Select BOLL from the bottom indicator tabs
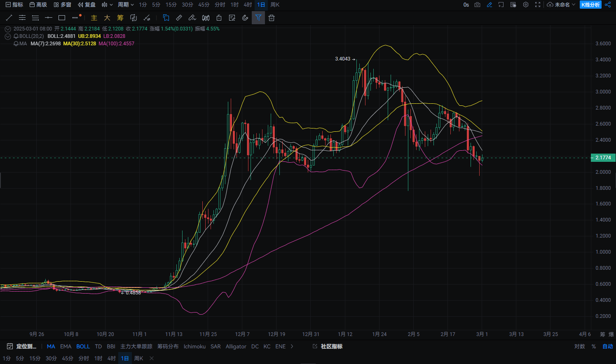Screen dimensions: 616x364 83,346
